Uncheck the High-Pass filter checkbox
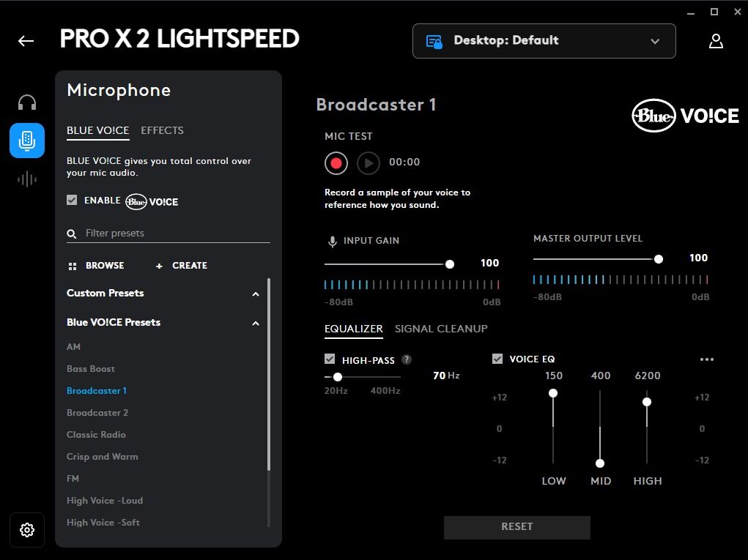This screenshot has width=748, height=560. pyautogui.click(x=330, y=359)
